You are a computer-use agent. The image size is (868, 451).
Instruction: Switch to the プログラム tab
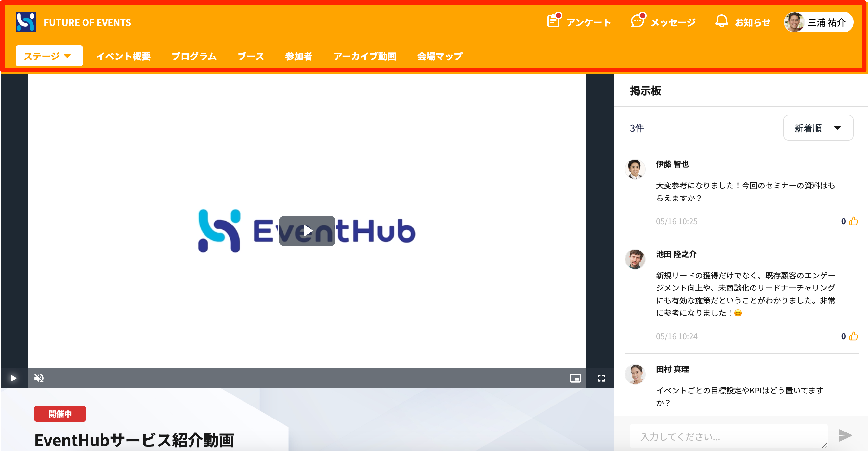[x=194, y=56]
